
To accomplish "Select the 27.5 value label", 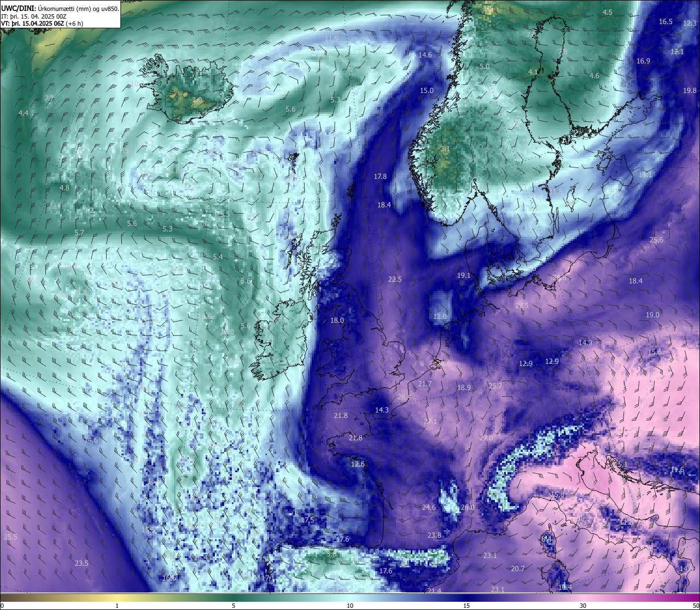I will 522,305.
